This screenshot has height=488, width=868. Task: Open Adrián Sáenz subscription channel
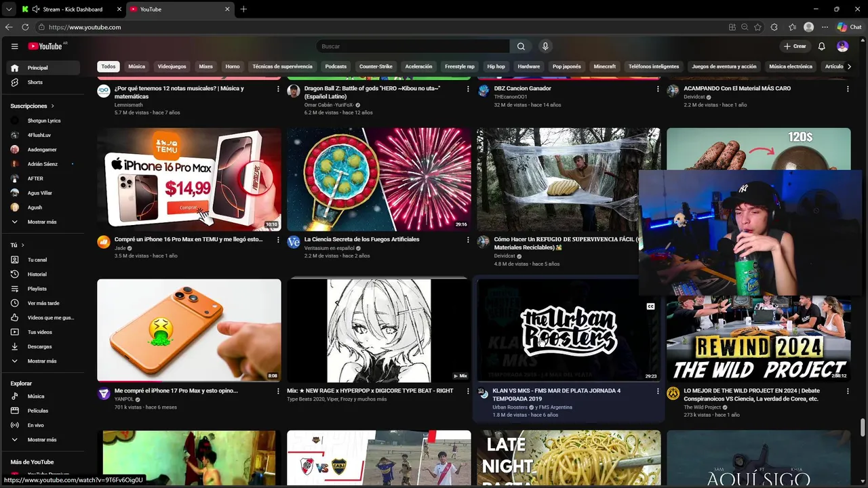43,164
